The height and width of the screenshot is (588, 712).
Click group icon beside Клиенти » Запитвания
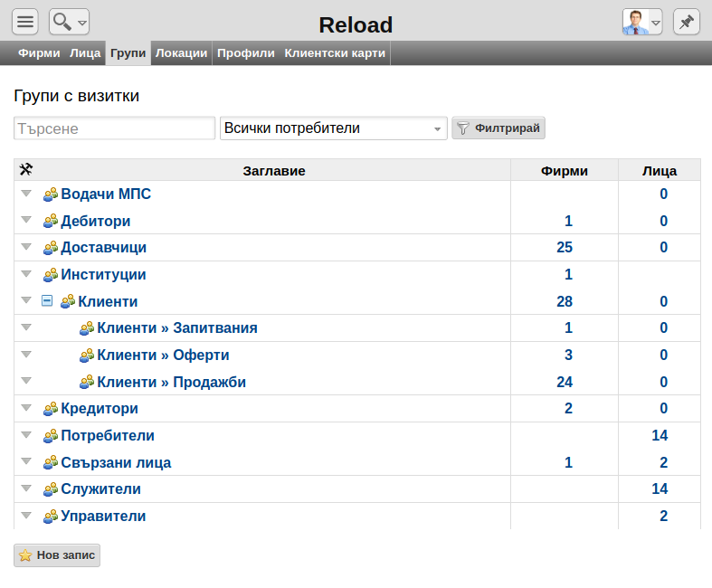click(87, 327)
